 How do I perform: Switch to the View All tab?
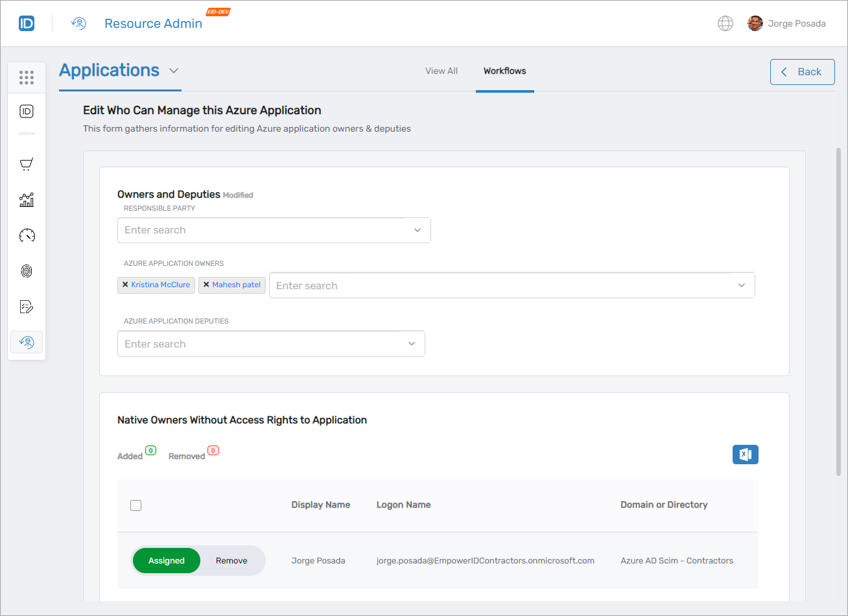pos(441,71)
